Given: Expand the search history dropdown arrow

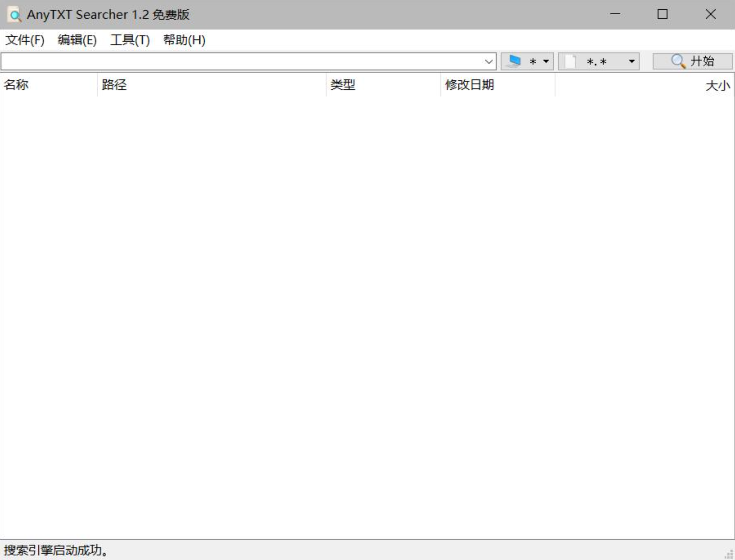Looking at the screenshot, I should [488, 62].
